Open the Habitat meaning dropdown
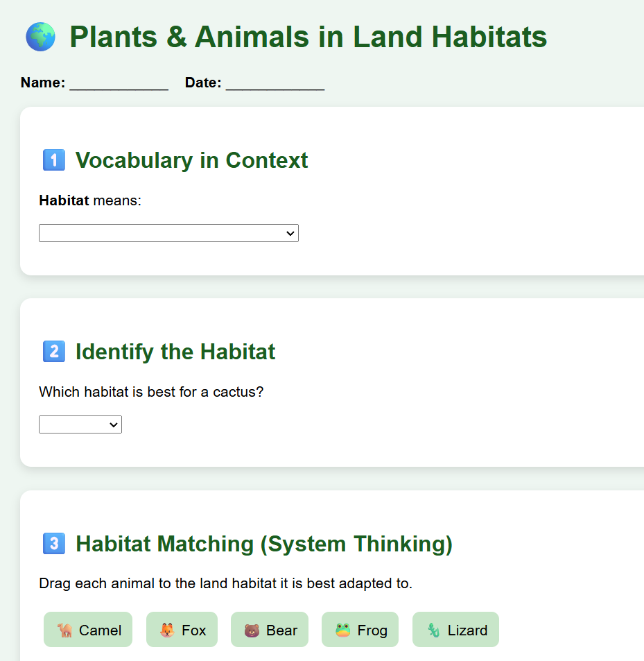Image resolution: width=644 pixels, height=661 pixels. tap(168, 233)
